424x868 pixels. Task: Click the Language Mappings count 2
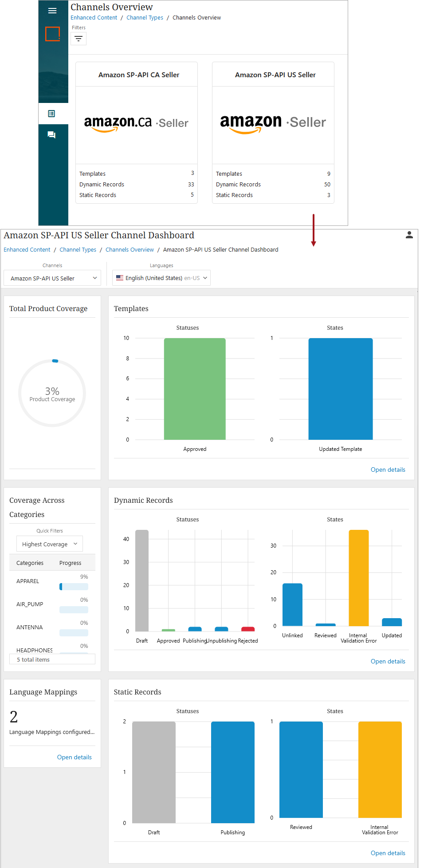pos(14,717)
